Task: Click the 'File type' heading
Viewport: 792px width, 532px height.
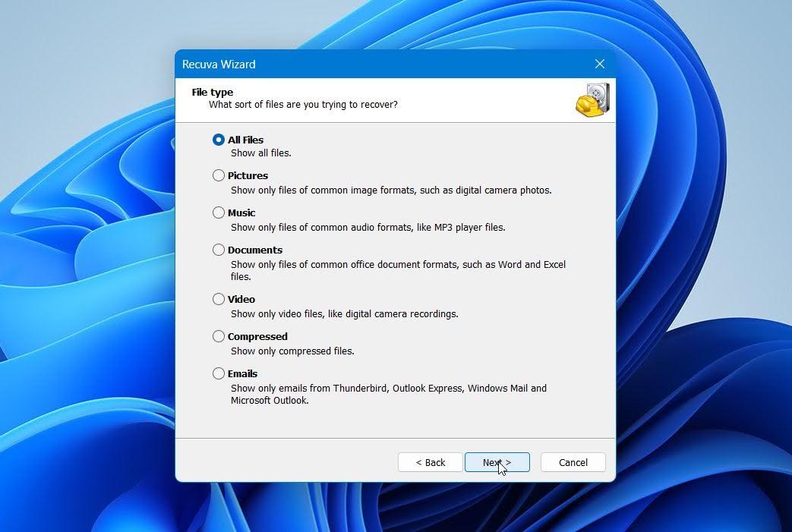Action: pos(212,93)
